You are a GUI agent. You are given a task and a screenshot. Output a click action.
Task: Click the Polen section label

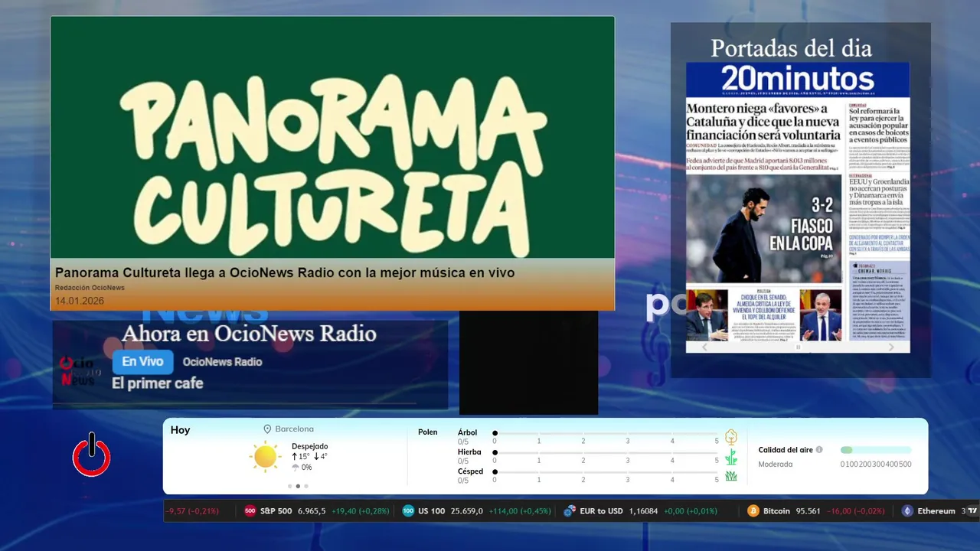tap(428, 432)
